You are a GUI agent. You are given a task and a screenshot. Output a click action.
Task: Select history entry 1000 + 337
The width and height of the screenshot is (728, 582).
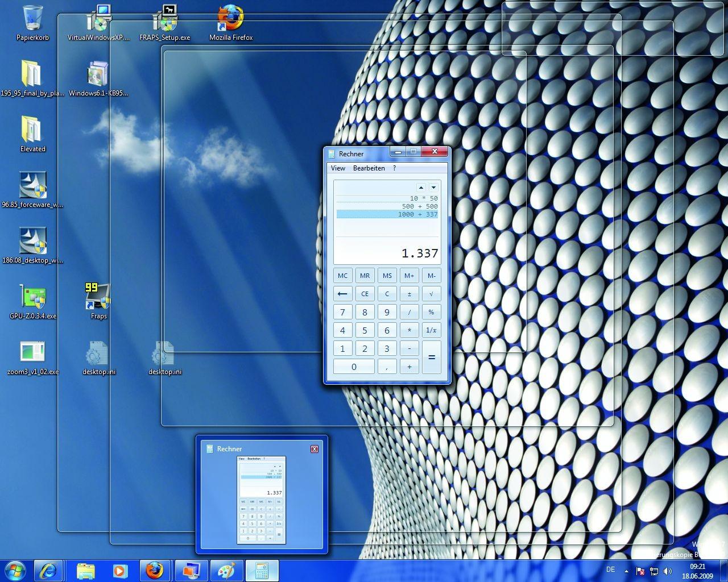387,214
